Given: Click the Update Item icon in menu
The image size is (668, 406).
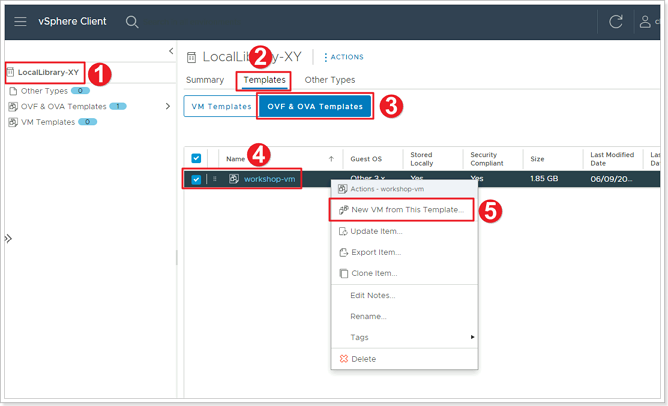Looking at the screenshot, I should pos(343,231).
